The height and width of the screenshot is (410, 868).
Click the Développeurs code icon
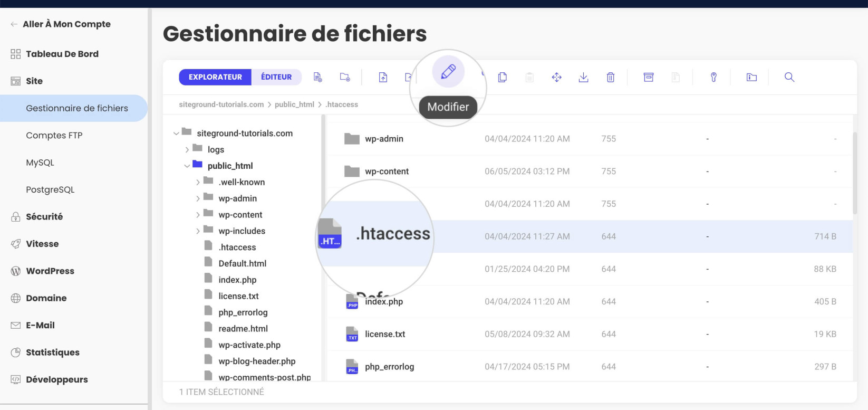(16, 379)
